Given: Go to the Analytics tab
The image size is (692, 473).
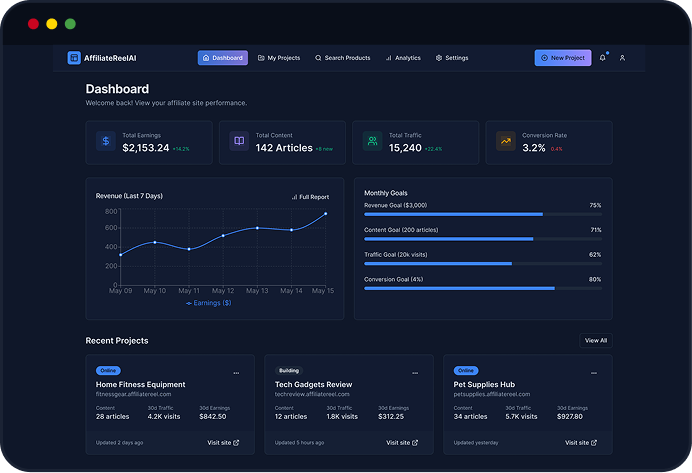Looking at the screenshot, I should click(x=403, y=58).
